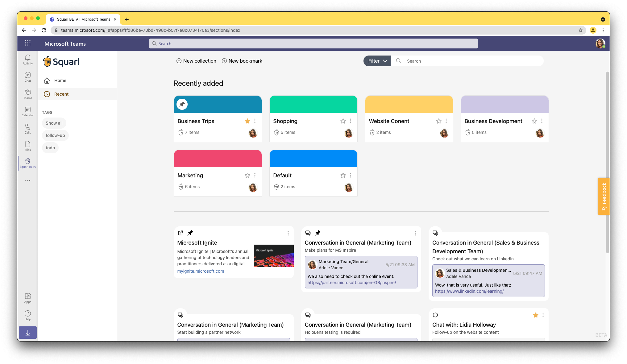Viewport: 627px width, 364px height.
Task: Select the Recent tab in sidebar
Action: click(61, 93)
